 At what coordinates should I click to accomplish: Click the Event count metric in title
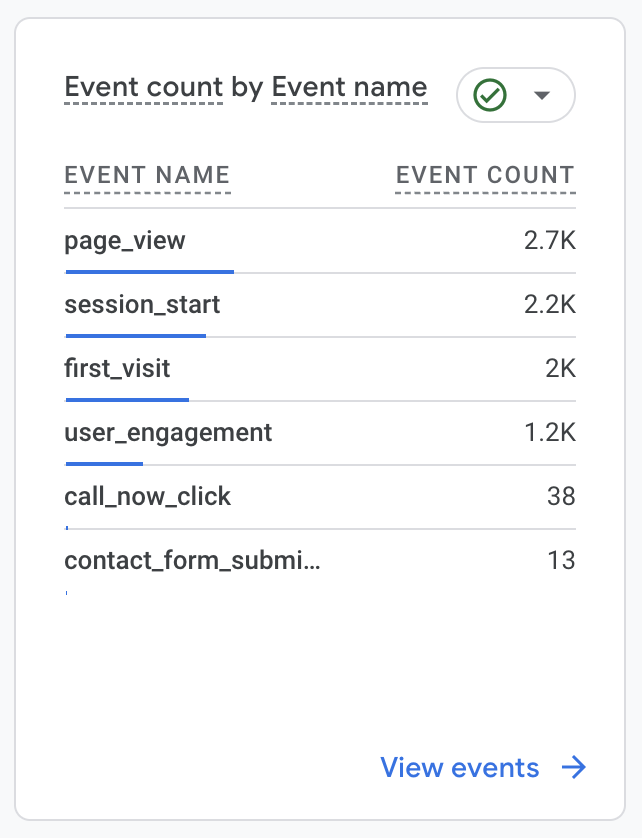[144, 88]
